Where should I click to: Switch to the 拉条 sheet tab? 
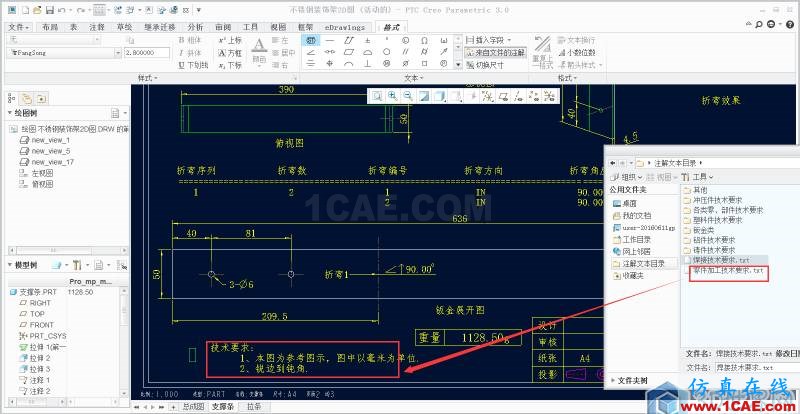pyautogui.click(x=254, y=407)
